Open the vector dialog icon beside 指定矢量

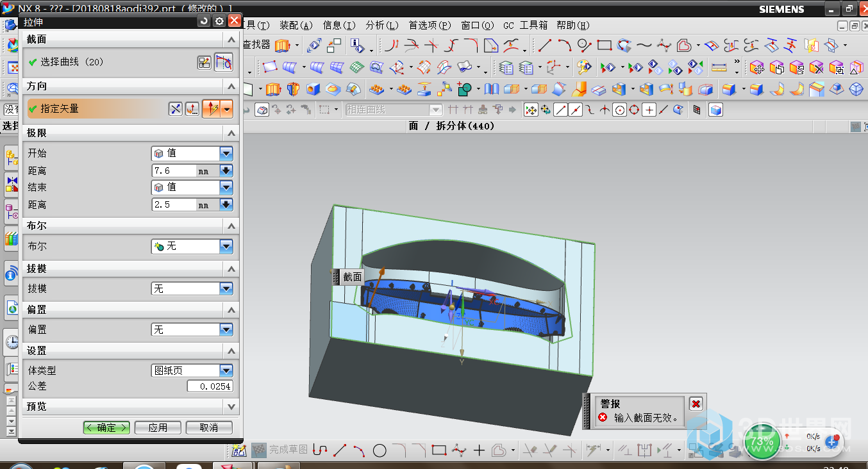point(192,109)
